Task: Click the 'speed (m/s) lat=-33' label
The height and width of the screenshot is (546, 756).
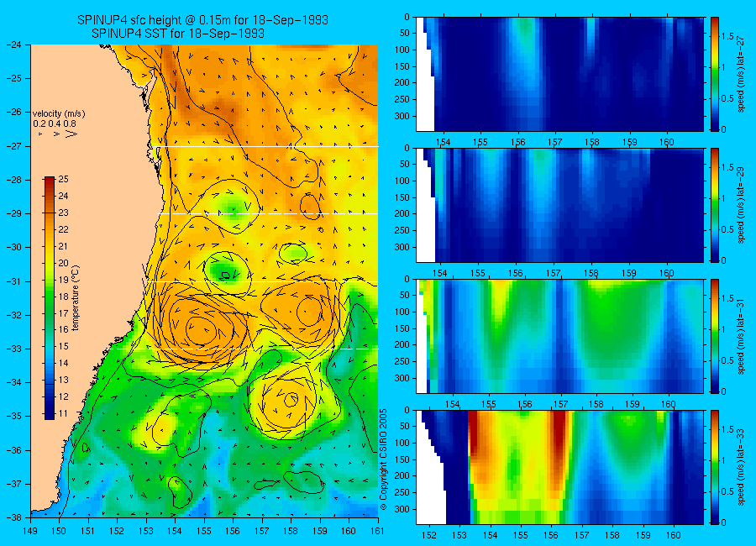Action: pos(742,467)
